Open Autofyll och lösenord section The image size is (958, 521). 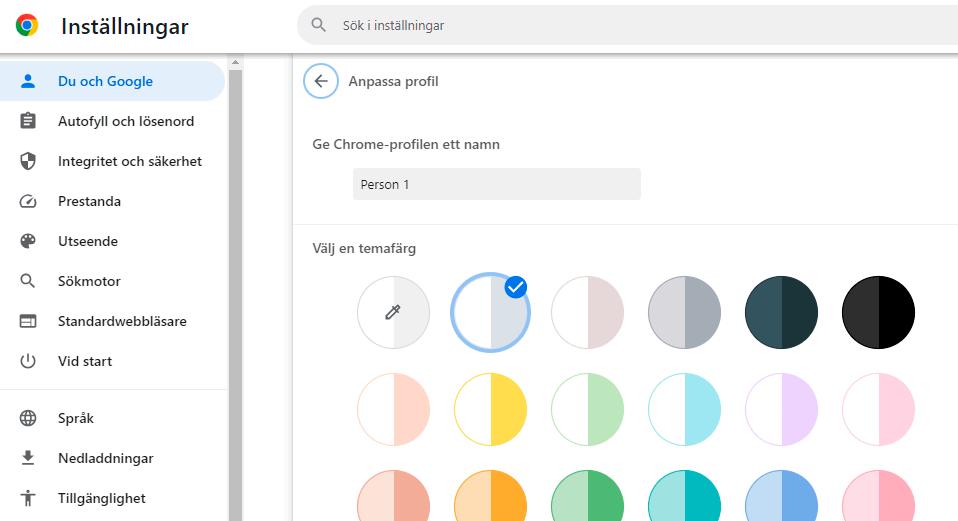point(126,121)
